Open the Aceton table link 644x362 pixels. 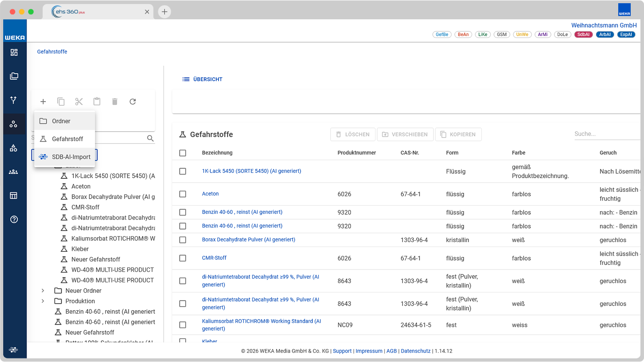(x=211, y=194)
